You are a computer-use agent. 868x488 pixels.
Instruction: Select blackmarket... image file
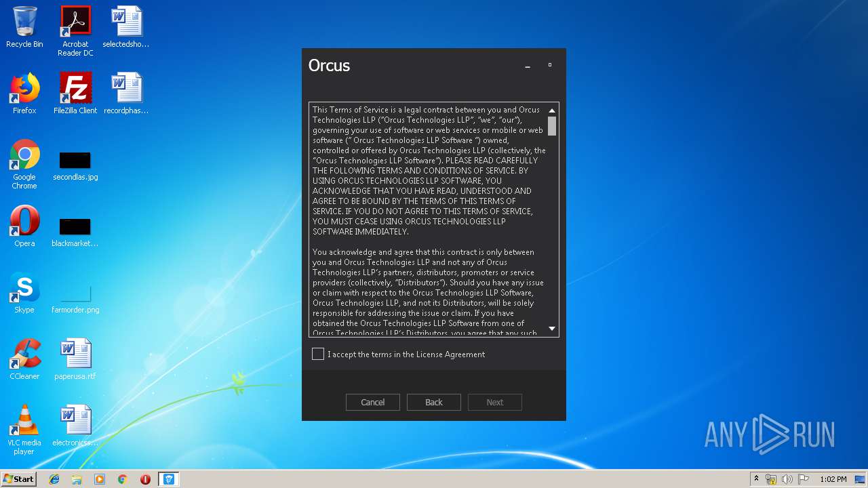pyautogui.click(x=75, y=231)
